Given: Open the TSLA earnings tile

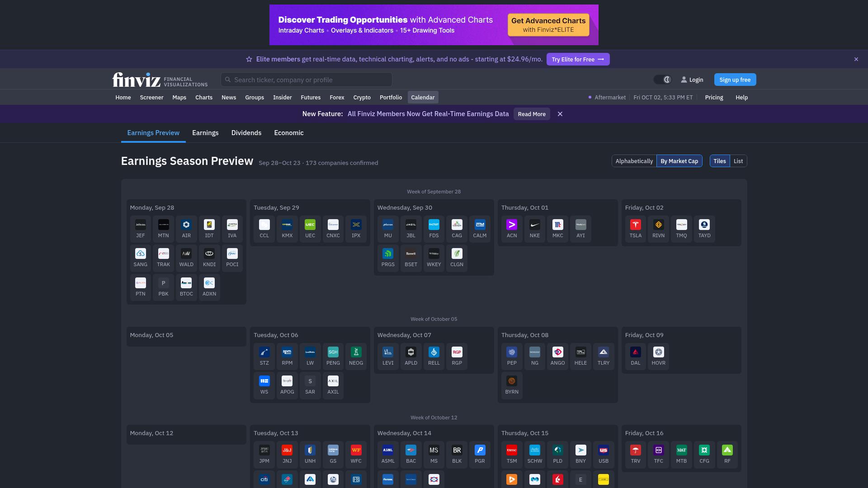Looking at the screenshot, I should point(636,229).
